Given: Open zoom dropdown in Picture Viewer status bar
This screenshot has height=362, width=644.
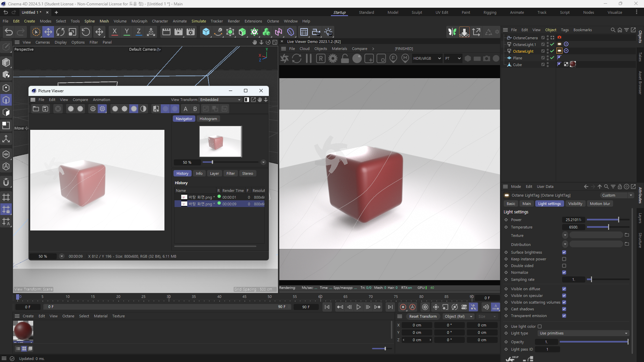Looking at the screenshot, I should 61,256.
